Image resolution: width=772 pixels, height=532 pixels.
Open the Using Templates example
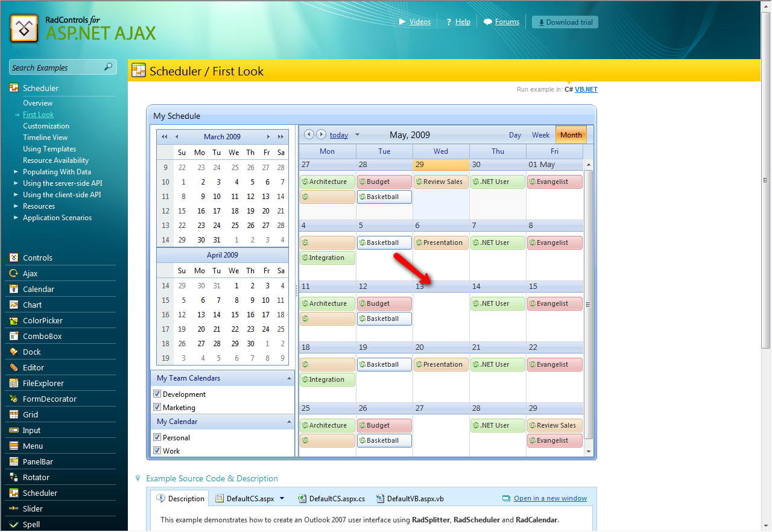tap(49, 149)
